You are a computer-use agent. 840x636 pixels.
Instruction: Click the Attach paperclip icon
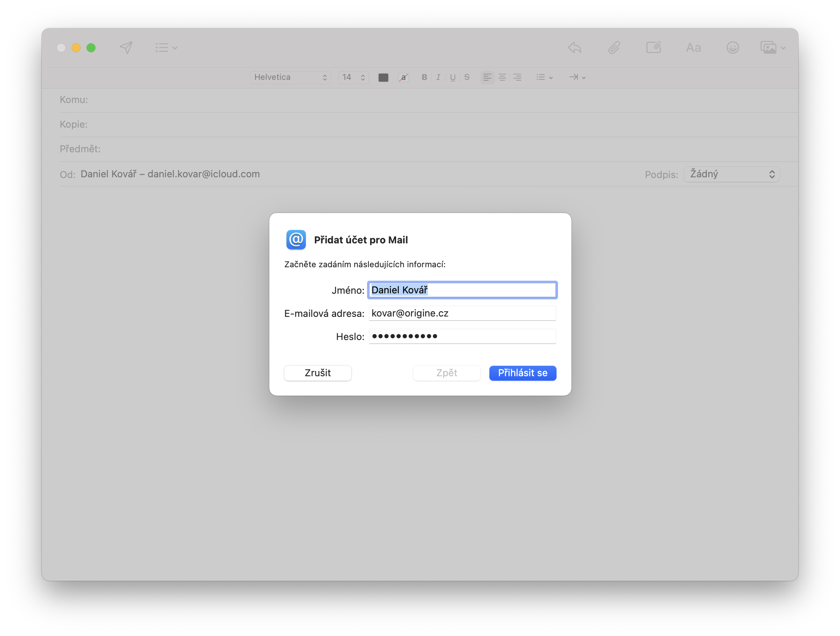click(x=614, y=47)
